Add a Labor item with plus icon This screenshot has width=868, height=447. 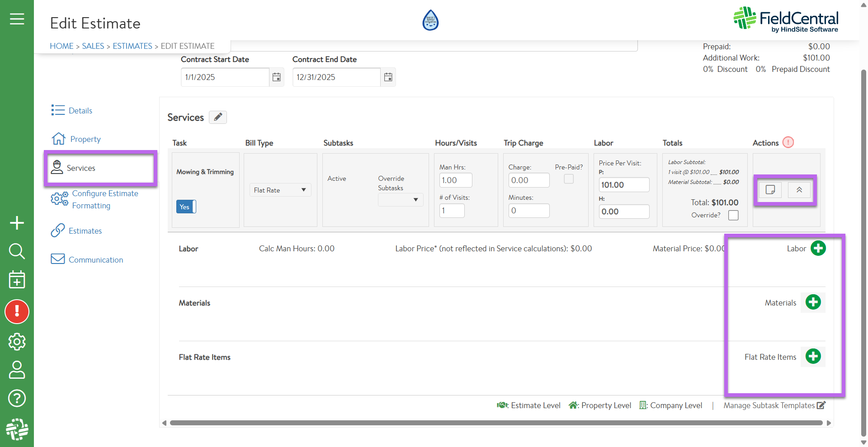pyautogui.click(x=818, y=248)
